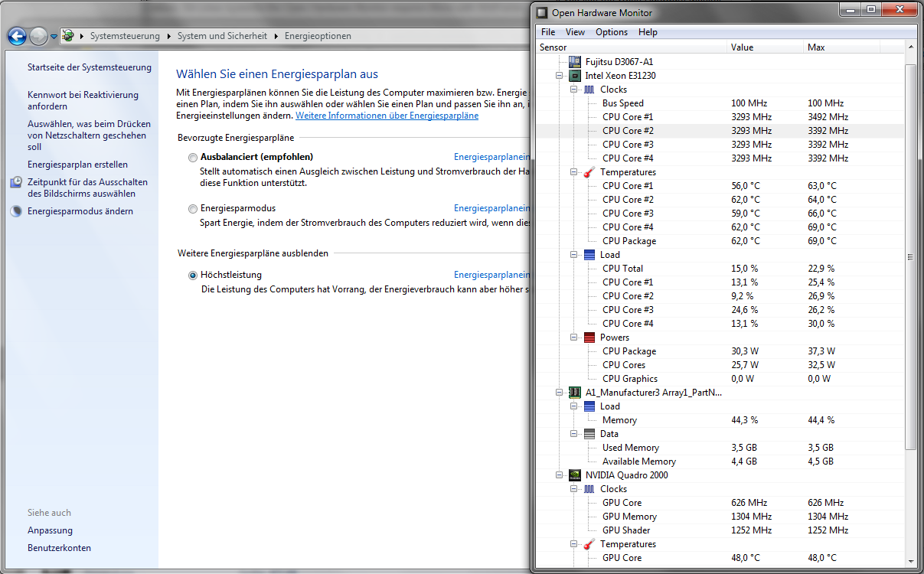924x574 pixels.
Task: Open Benutzerkonten link
Action: (59, 548)
